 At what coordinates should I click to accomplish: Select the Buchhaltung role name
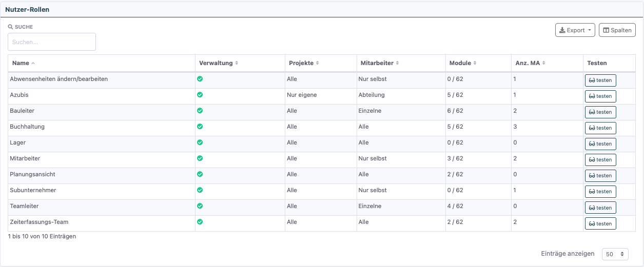pyautogui.click(x=27, y=127)
